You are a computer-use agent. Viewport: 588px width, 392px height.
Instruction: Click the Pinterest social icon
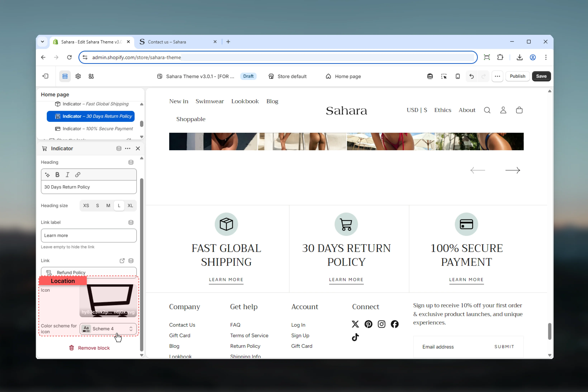point(368,324)
